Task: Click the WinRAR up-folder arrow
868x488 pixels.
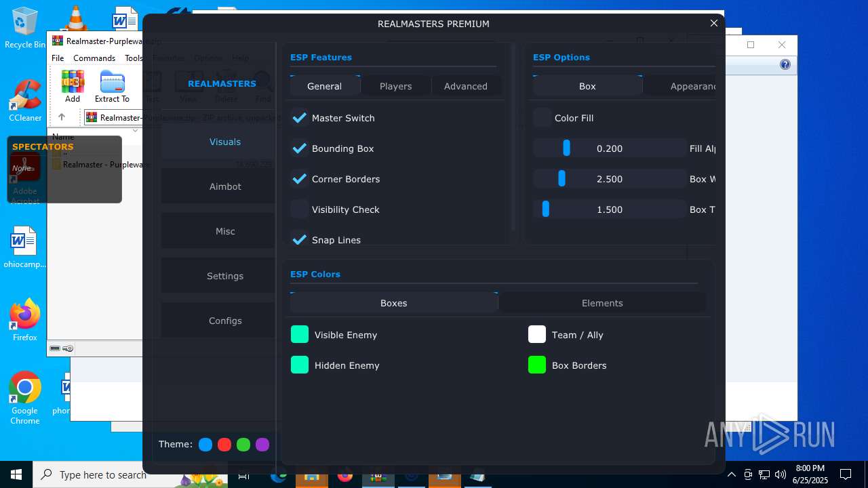Action: pos(62,117)
